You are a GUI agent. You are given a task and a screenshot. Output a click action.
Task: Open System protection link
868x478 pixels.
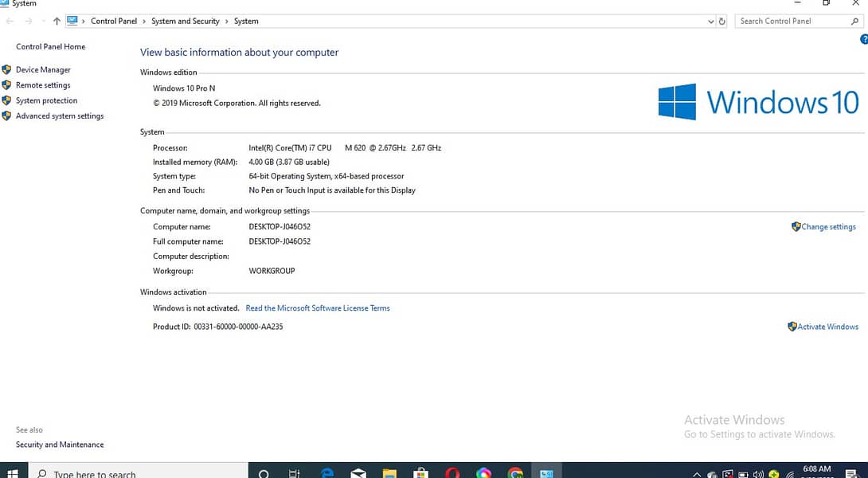pyautogui.click(x=46, y=101)
